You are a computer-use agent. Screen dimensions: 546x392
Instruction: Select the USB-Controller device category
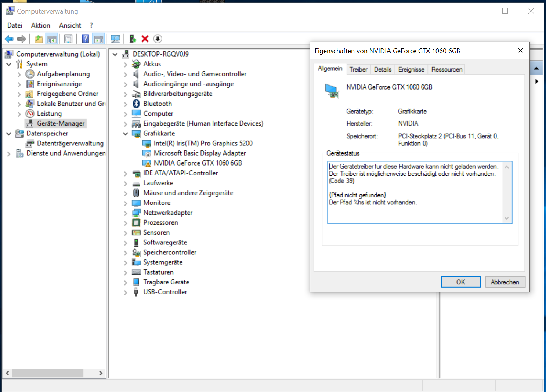point(165,292)
